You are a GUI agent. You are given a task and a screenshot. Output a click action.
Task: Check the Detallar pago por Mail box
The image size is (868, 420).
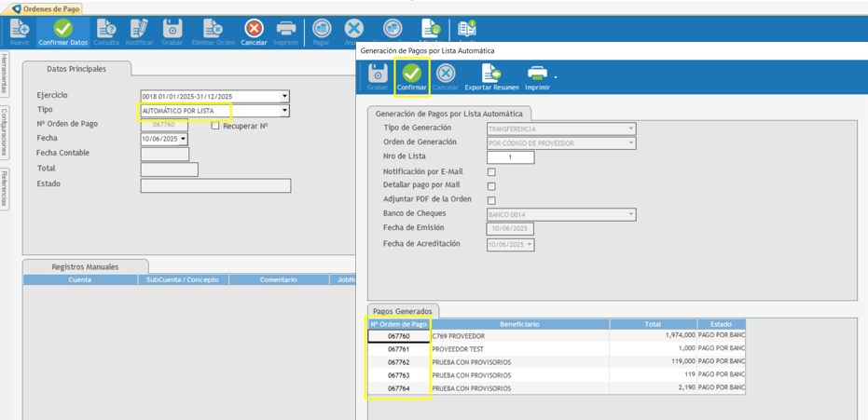tap(491, 186)
